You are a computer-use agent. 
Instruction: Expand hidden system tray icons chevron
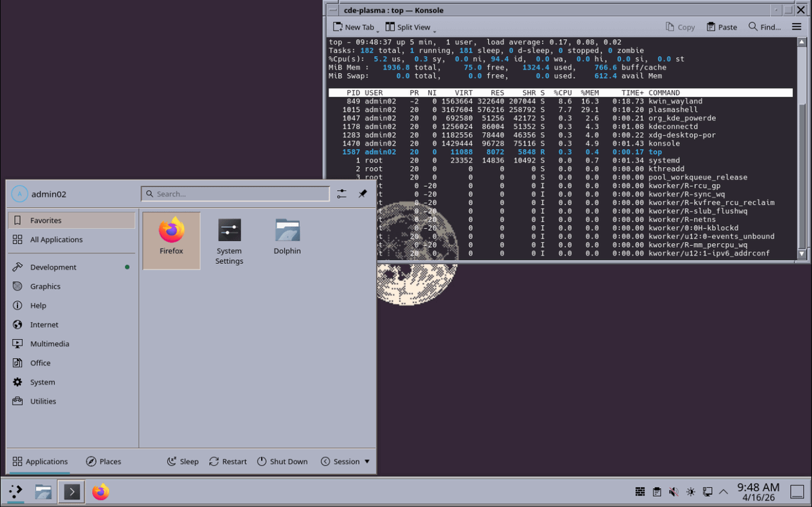click(723, 491)
